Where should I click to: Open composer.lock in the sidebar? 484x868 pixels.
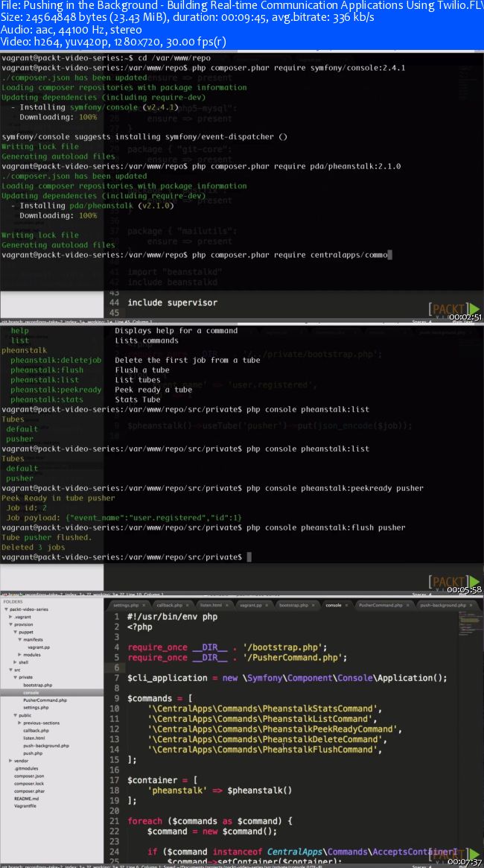coord(29,784)
